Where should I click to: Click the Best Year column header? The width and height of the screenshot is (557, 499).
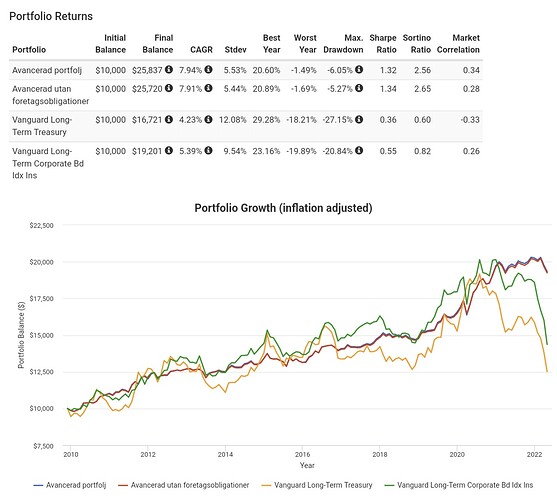272,44
